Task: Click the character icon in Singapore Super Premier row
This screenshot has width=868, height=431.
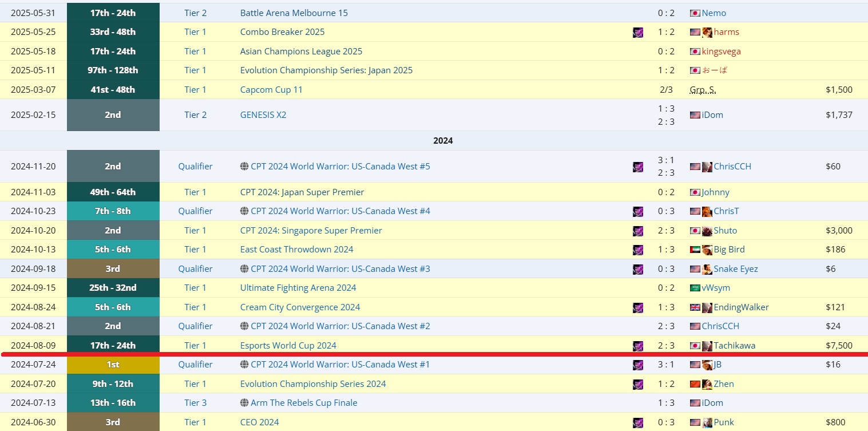Action: tap(638, 231)
